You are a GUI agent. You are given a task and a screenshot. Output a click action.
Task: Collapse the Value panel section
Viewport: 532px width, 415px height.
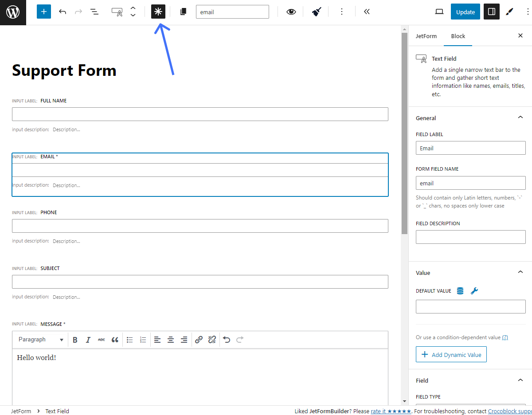pyautogui.click(x=520, y=272)
